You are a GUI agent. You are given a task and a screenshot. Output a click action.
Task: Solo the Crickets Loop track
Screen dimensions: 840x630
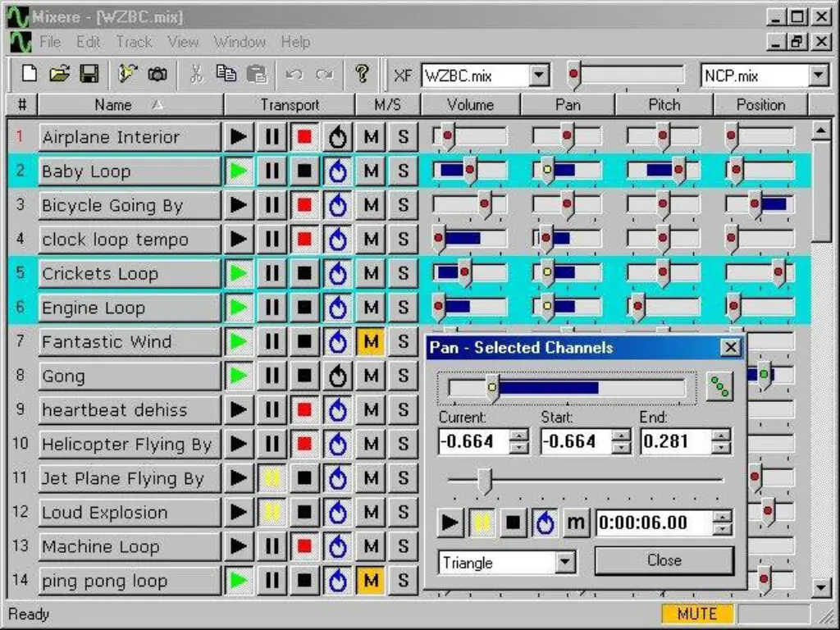pyautogui.click(x=403, y=274)
